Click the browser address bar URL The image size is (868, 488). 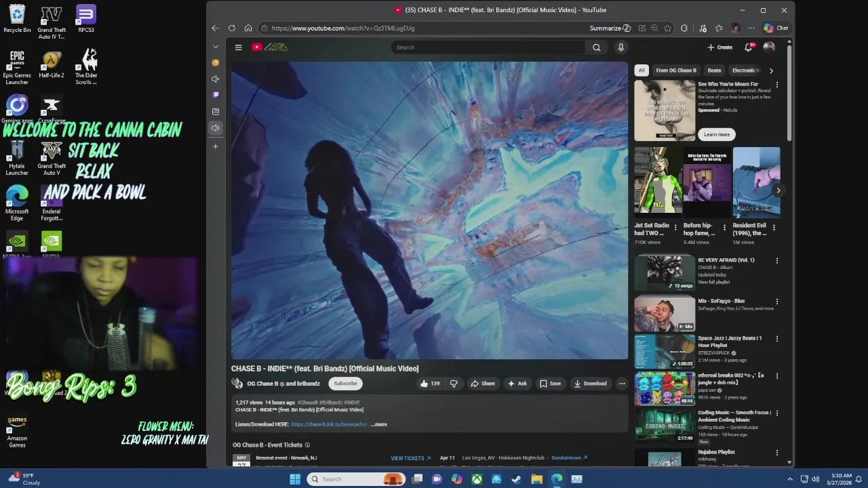342,28
